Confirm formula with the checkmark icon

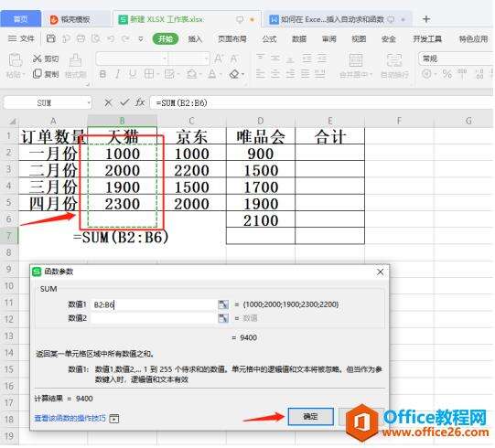[124, 102]
